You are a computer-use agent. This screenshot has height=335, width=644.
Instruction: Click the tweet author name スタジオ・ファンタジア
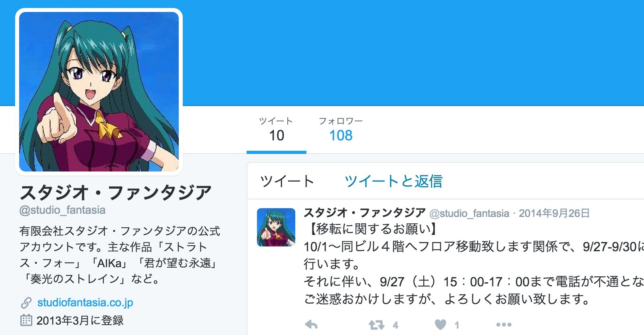[x=365, y=213]
